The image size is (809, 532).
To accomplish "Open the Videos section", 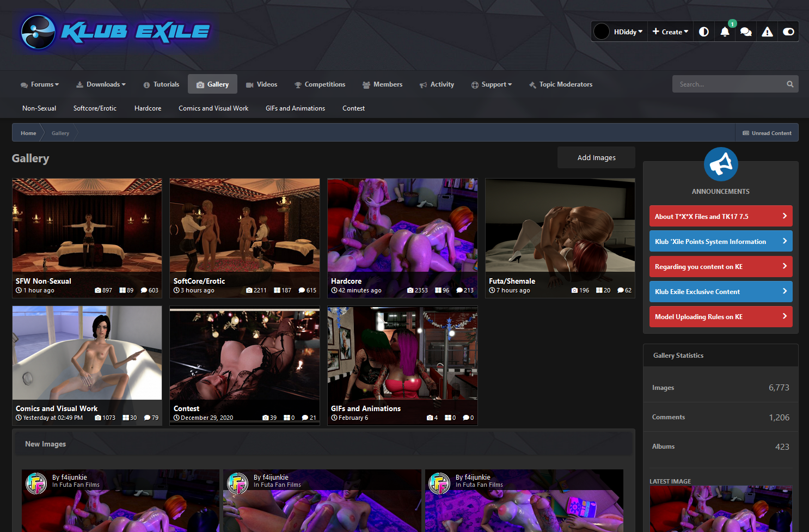I will click(x=261, y=84).
